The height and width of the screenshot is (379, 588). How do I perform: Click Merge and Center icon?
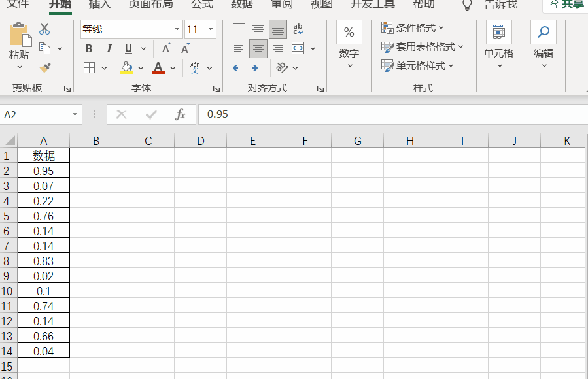coord(298,48)
